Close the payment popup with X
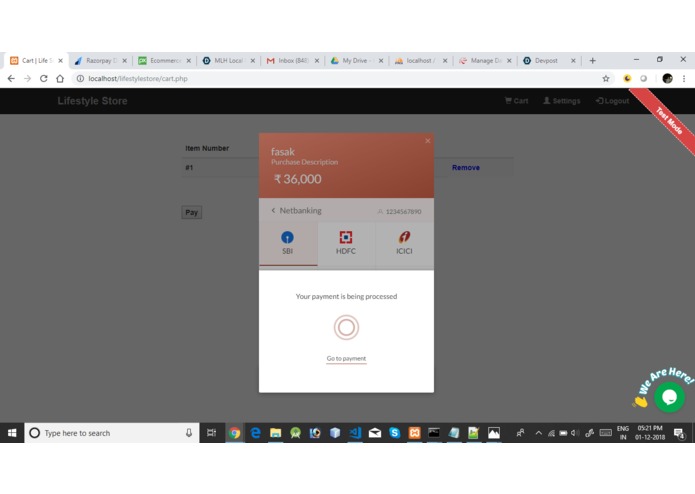Screen dimensions: 695x494 tap(428, 141)
